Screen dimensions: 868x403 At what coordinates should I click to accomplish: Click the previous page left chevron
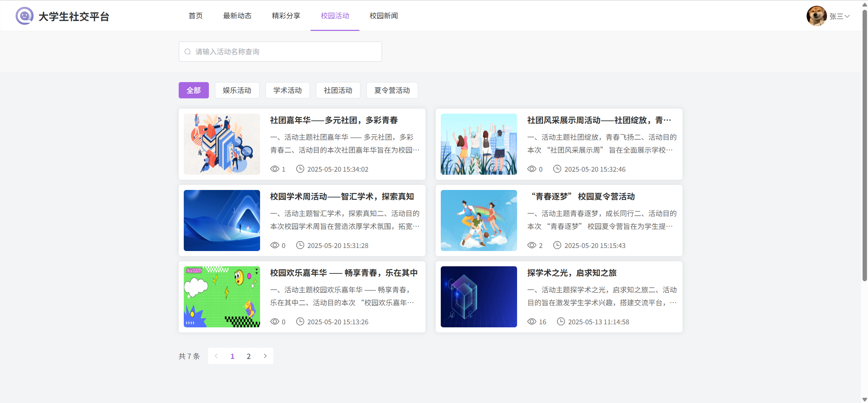216,356
